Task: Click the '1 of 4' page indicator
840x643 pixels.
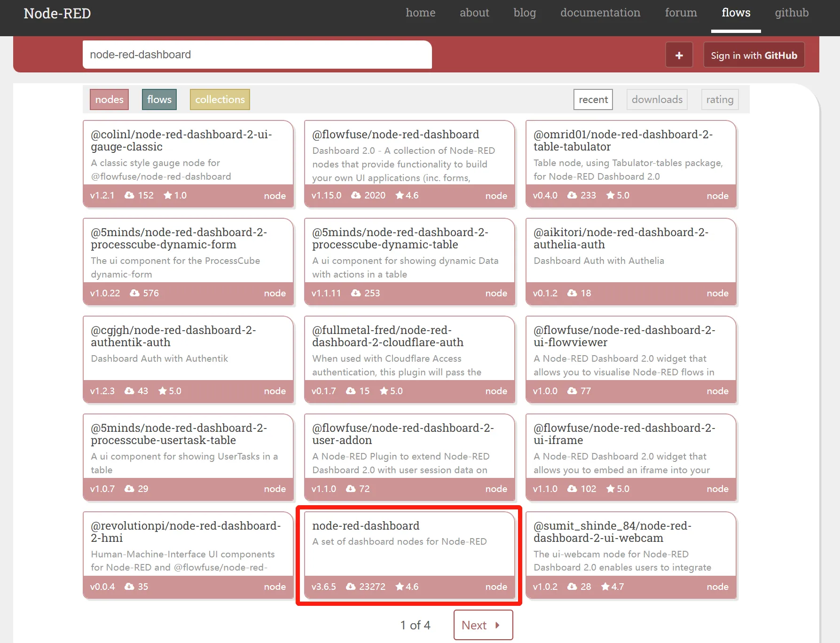Action: (415, 625)
